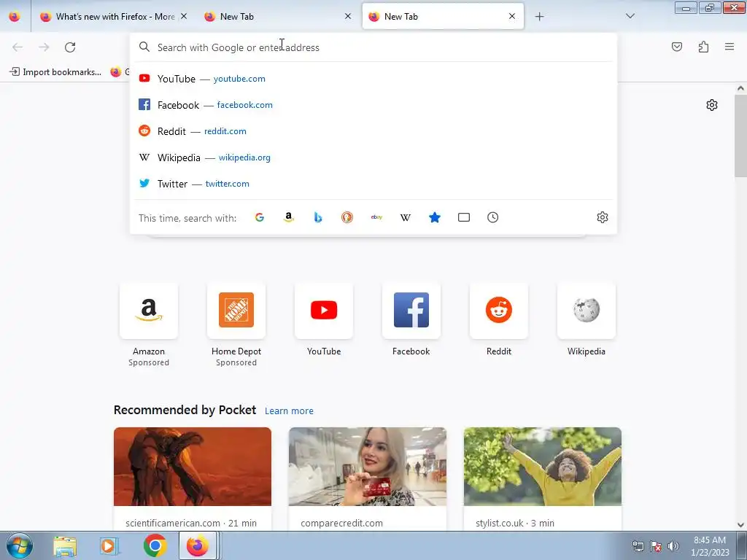Reload the page with the refresh icon

click(x=70, y=47)
